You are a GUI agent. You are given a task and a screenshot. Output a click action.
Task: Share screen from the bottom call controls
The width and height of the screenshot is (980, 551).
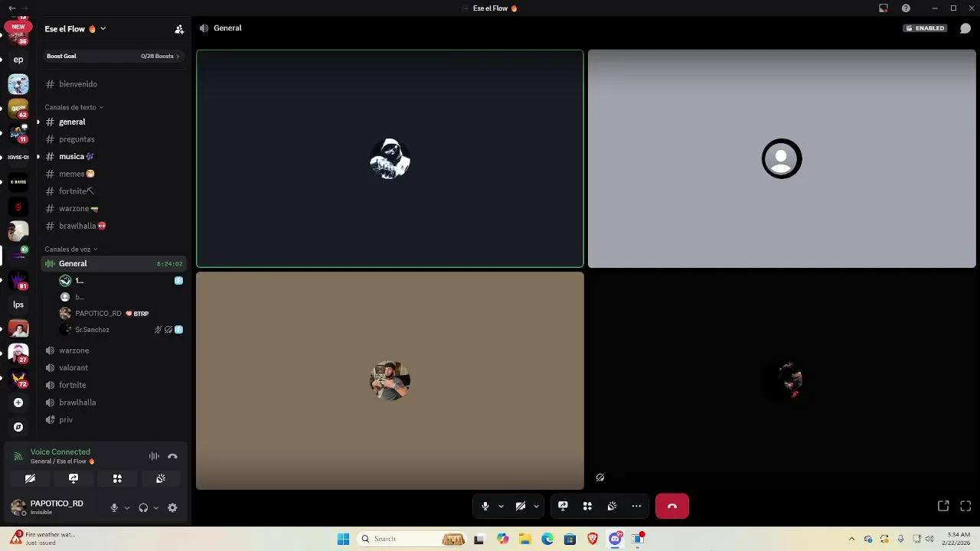pos(563,506)
